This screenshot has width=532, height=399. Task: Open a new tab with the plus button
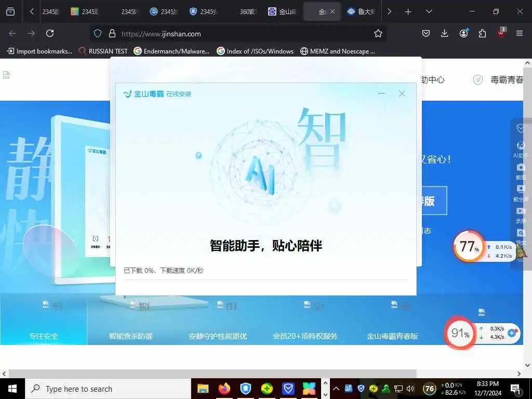tap(408, 11)
